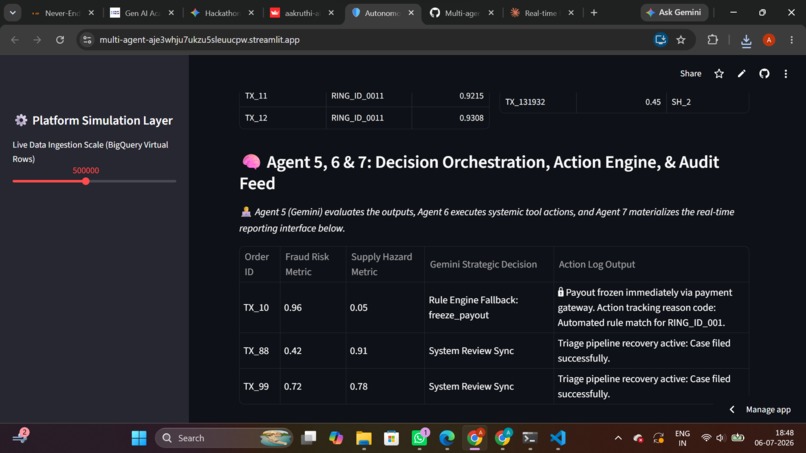This screenshot has height=453, width=806.
Task: Open Terminal on taskbar
Action: tap(529, 438)
